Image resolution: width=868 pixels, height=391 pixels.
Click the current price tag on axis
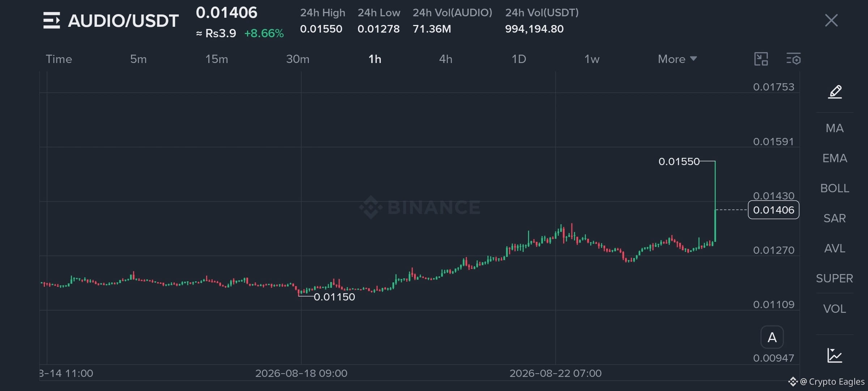coord(774,210)
